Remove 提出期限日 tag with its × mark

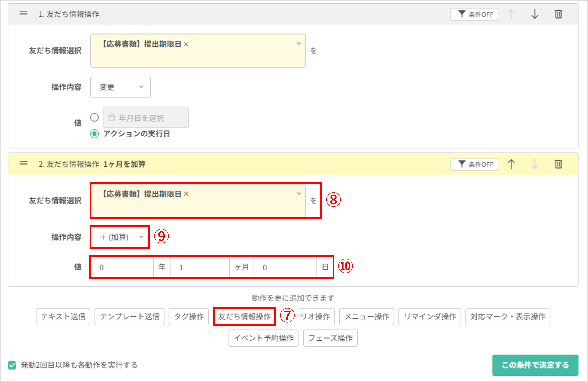(186, 44)
